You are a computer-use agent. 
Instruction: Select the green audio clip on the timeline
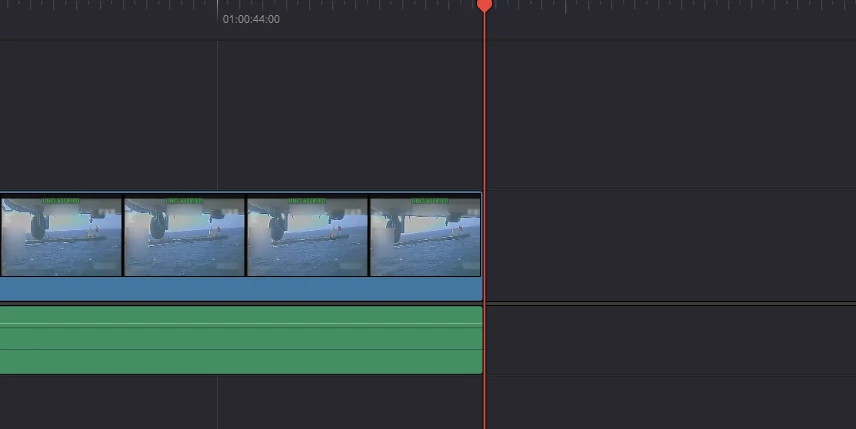click(x=241, y=340)
